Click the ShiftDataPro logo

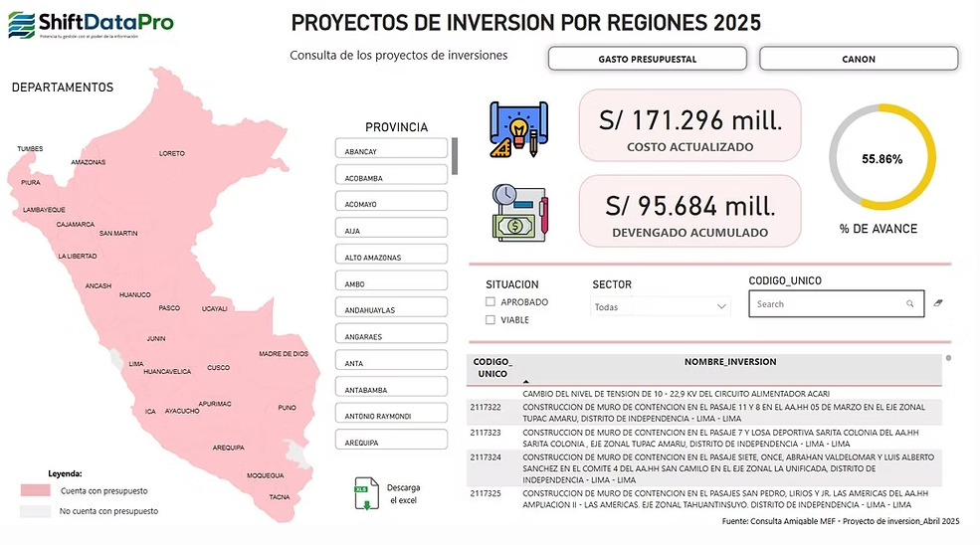(x=92, y=25)
